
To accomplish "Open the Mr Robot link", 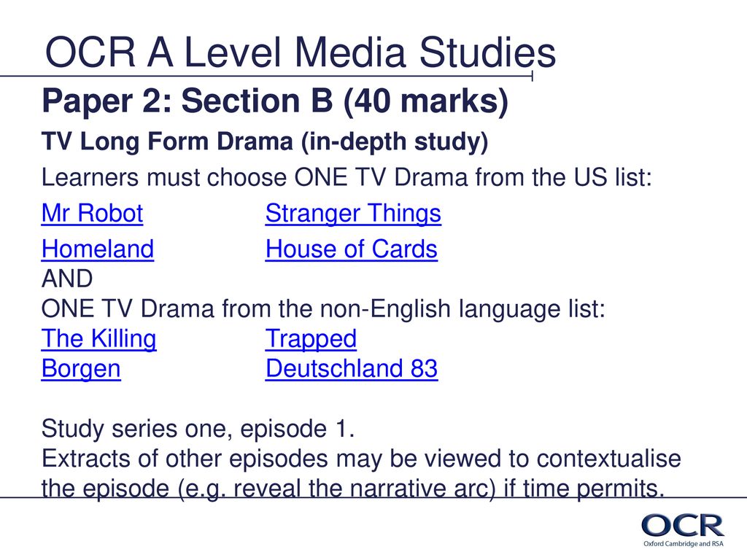I will click(92, 213).
